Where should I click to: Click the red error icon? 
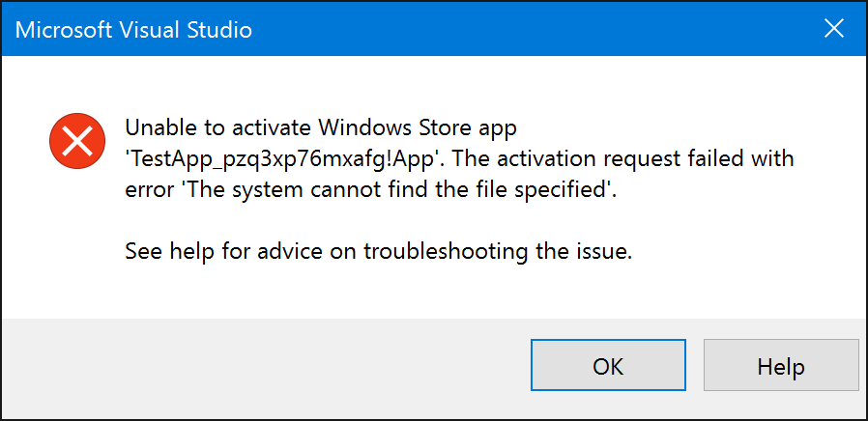pos(76,141)
